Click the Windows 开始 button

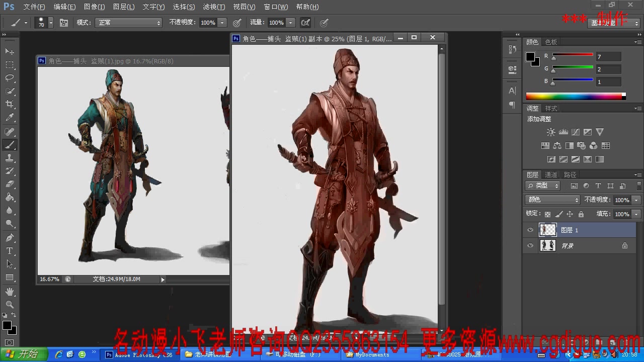click(23, 354)
